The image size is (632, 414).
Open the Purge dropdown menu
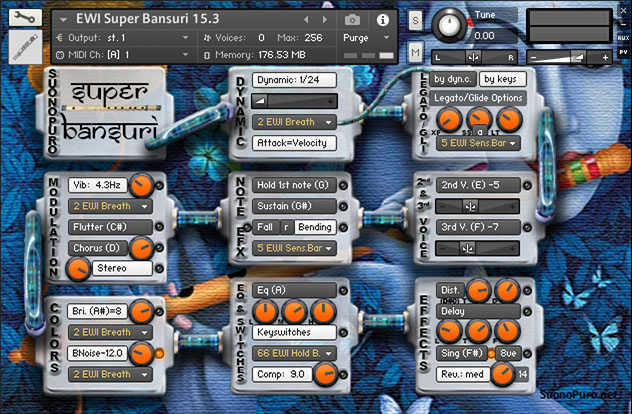click(366, 38)
